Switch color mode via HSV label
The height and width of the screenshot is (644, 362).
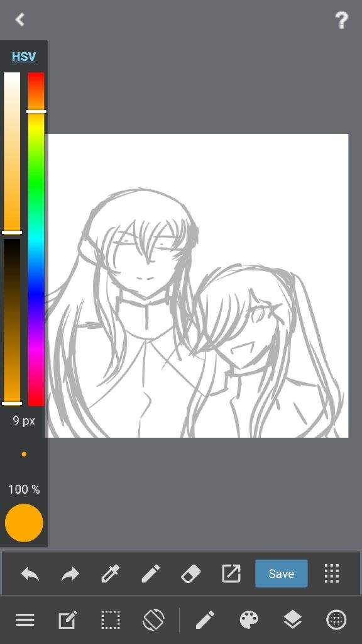tap(24, 57)
